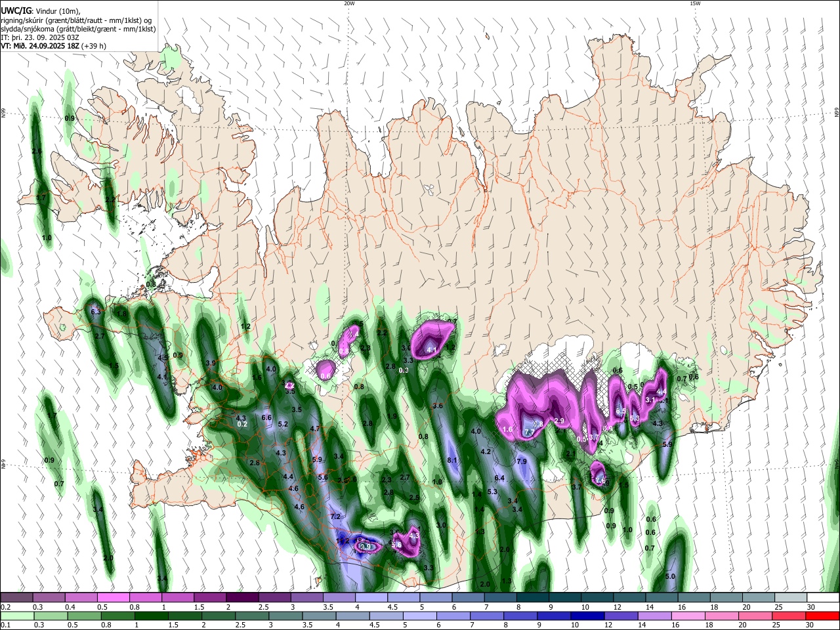Click the "slydda/snjókoma" legend description line
This screenshot has height=630, width=840.
pyautogui.click(x=78, y=29)
